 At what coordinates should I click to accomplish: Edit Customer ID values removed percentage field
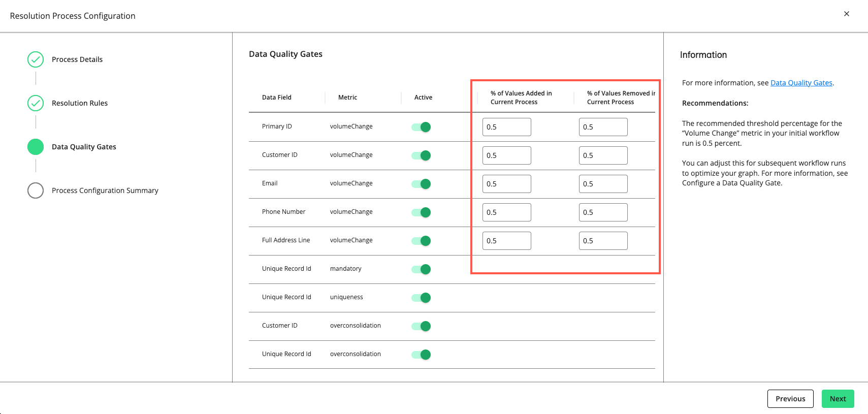[x=603, y=155]
